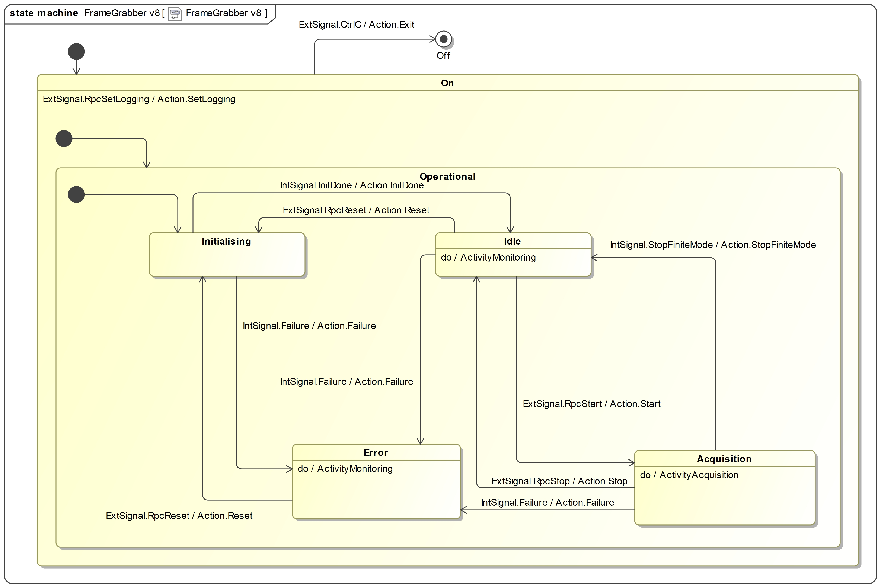Click the Idle state title
Image resolution: width=881 pixels, height=588 pixels.
(512, 241)
